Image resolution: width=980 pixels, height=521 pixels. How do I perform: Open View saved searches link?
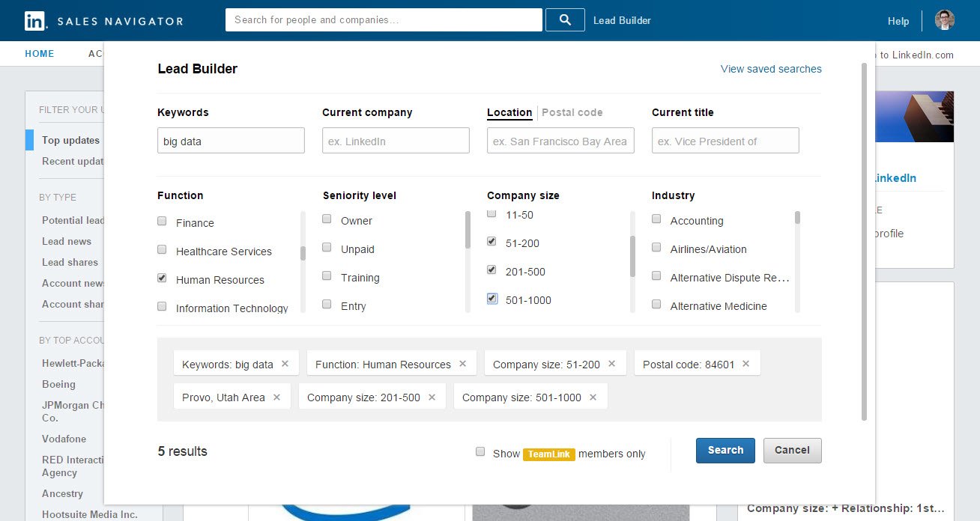point(770,69)
